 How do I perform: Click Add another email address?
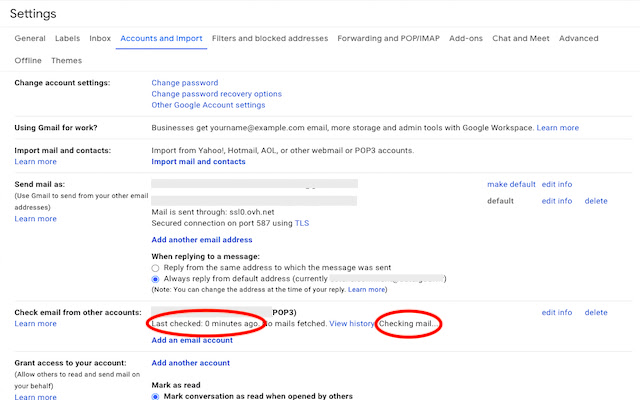pyautogui.click(x=201, y=240)
